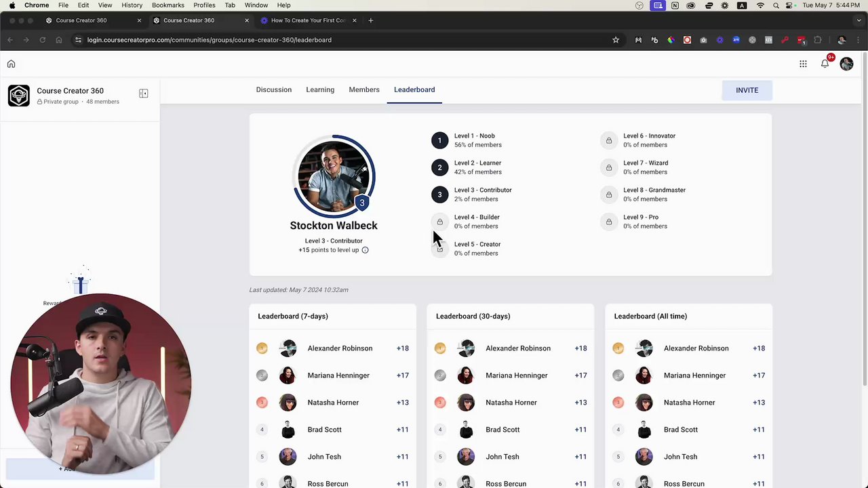Viewport: 868px width, 488px height.
Task: Go back with the browser back arrow
Action: click(x=10, y=40)
